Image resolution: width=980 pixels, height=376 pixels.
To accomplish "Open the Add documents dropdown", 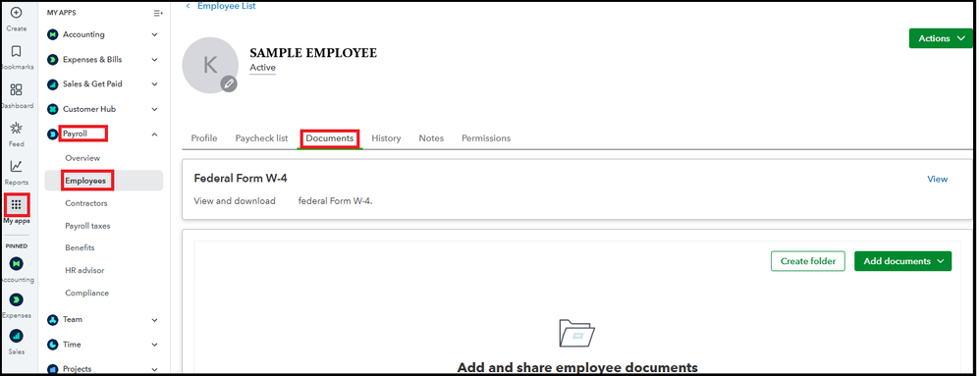I will coord(902,261).
